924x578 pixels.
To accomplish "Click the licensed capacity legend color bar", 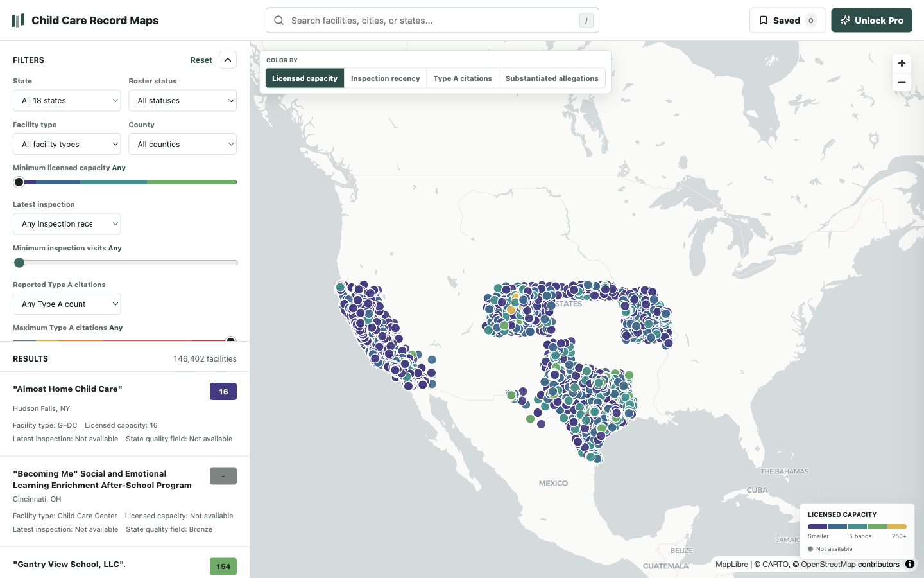I will coord(857,527).
